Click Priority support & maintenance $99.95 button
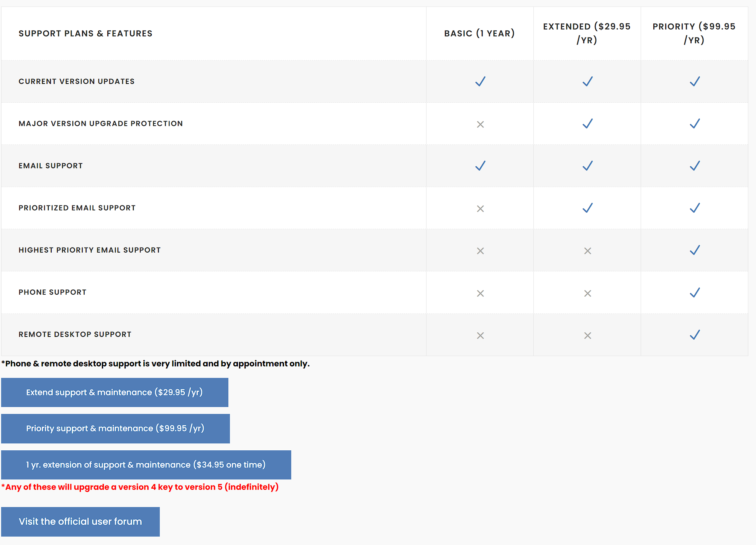The image size is (756, 545). click(x=115, y=428)
